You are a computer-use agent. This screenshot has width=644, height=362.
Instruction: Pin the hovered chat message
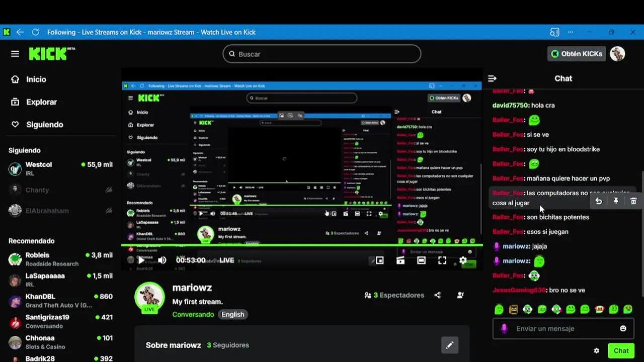(616, 201)
